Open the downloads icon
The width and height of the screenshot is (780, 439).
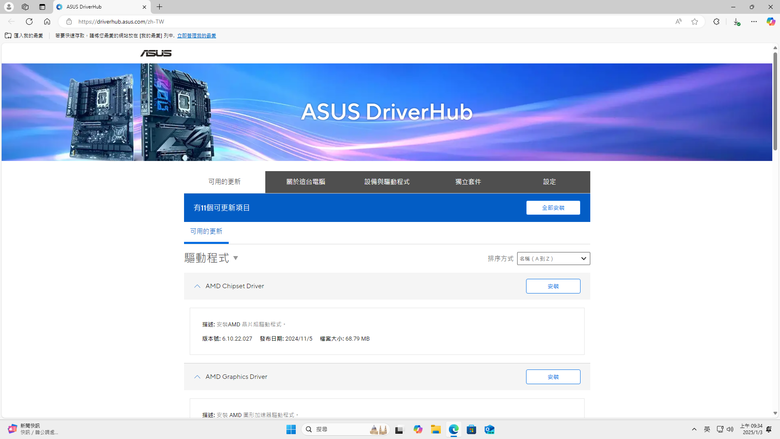[x=737, y=22]
